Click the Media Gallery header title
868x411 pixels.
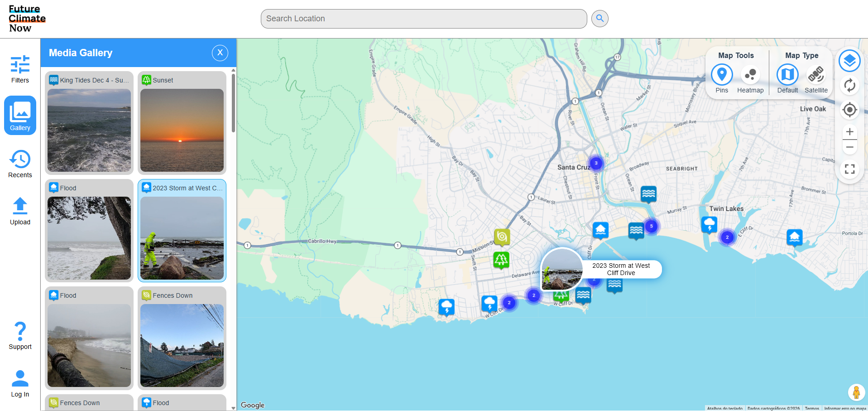(81, 53)
